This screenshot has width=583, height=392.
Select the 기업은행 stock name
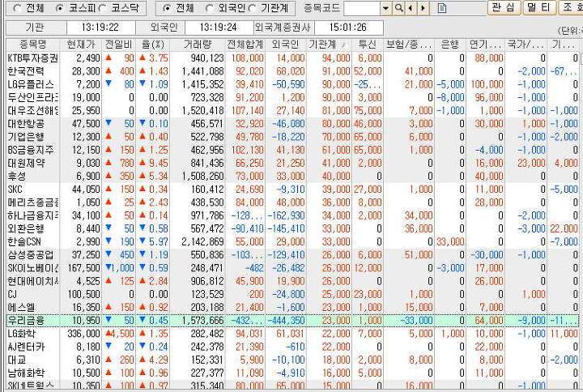26,137
